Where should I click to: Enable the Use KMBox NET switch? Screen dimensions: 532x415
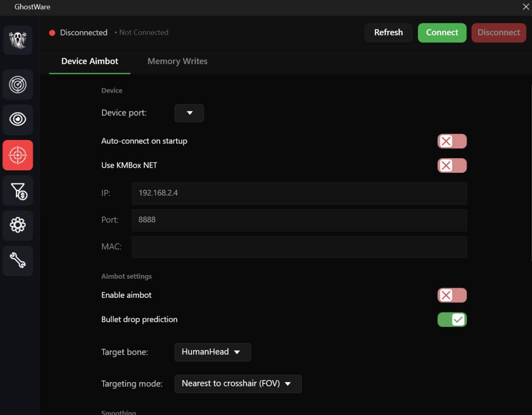coord(452,165)
